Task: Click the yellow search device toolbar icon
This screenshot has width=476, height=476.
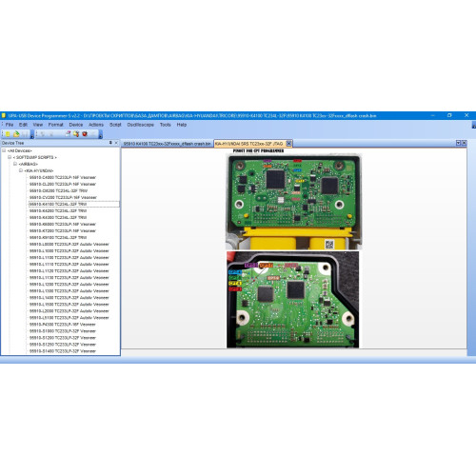Action: [x=76, y=134]
